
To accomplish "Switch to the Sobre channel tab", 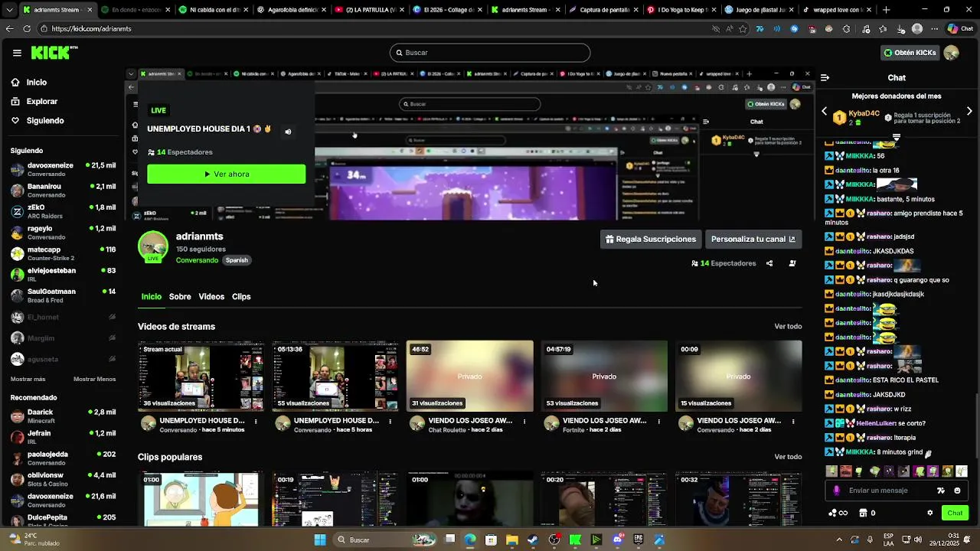I will pyautogui.click(x=180, y=296).
